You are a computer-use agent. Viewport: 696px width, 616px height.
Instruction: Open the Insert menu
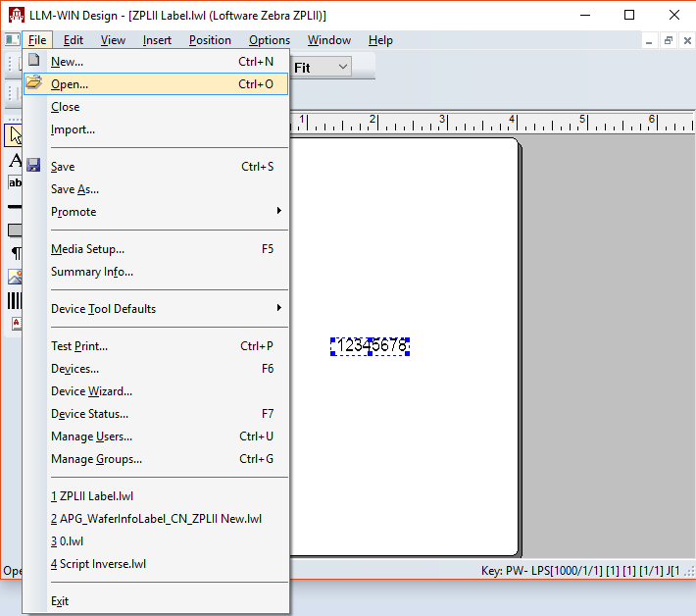coord(157,40)
